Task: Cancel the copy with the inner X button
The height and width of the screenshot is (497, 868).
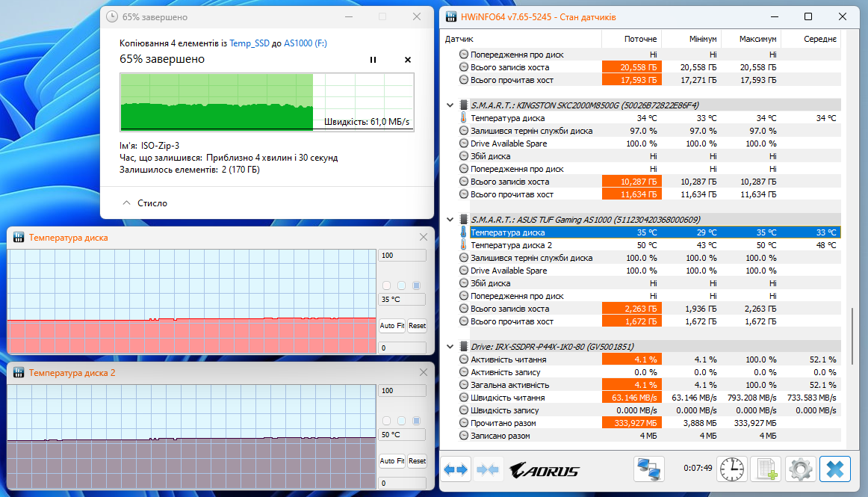Action: pyautogui.click(x=407, y=60)
